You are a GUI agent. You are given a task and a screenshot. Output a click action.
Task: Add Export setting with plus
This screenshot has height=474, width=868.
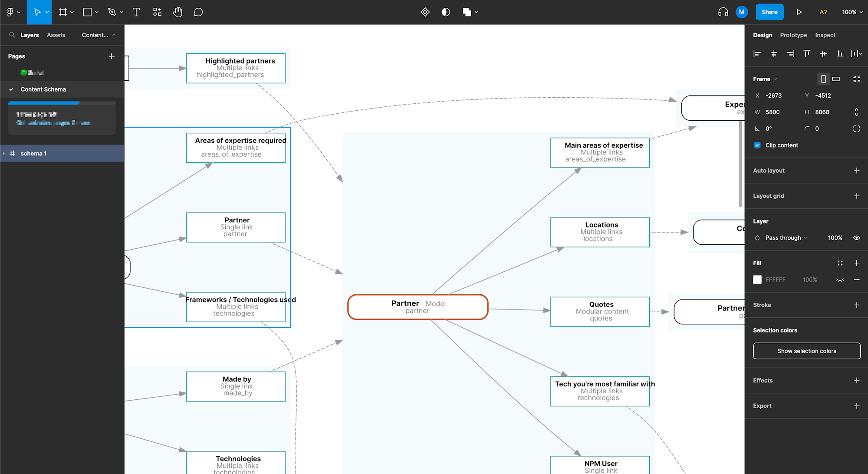pos(856,406)
